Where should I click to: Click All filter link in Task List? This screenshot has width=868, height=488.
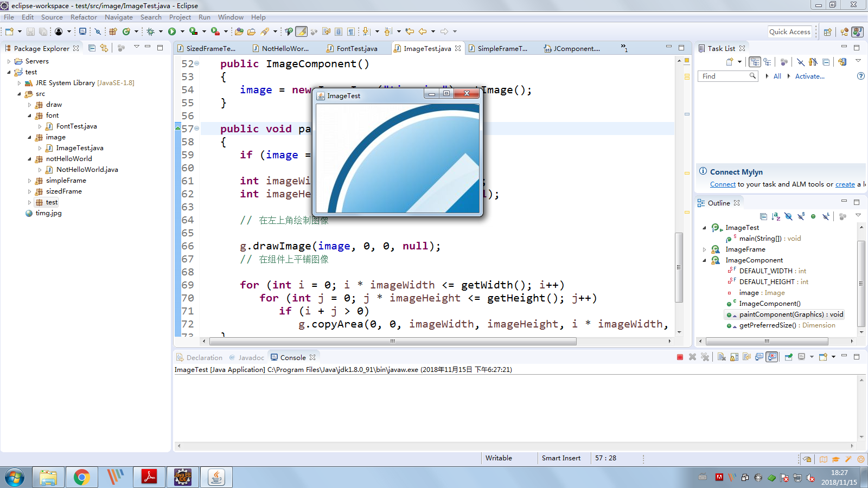click(777, 76)
